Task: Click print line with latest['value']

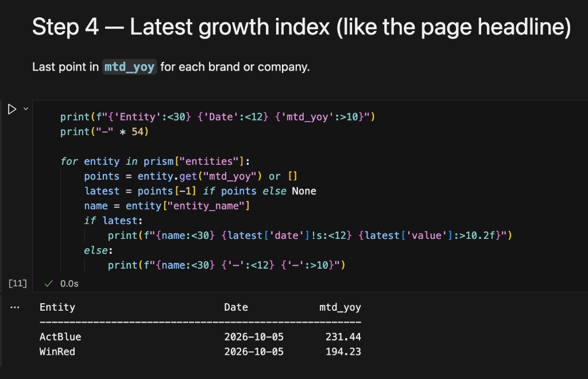Action: tap(310, 235)
